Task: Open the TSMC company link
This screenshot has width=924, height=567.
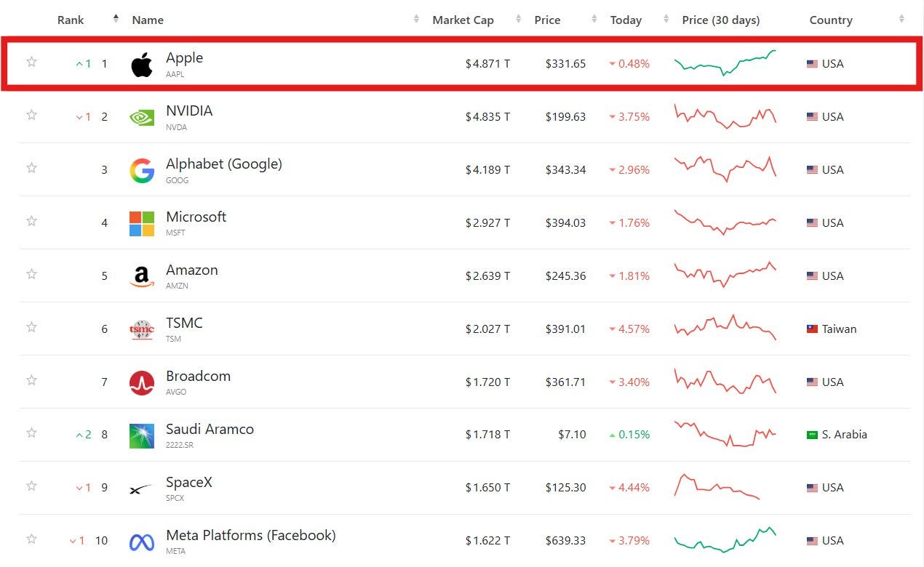Action: click(x=184, y=323)
